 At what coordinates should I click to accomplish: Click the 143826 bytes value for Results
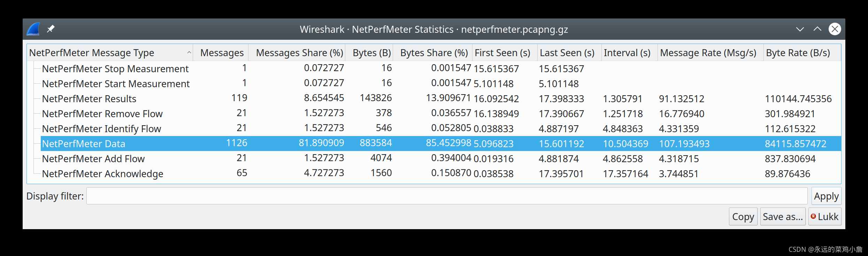(376, 98)
